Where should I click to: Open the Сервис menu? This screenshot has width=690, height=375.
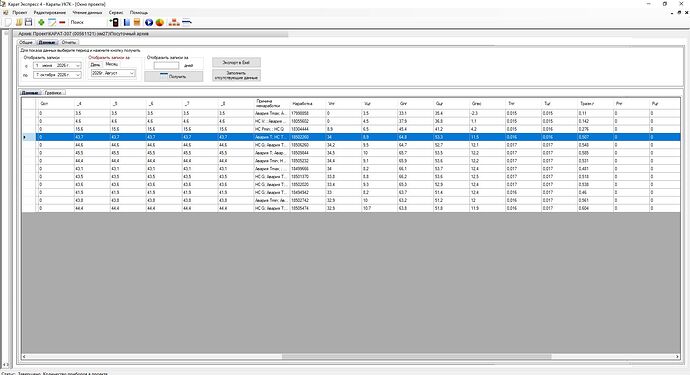tap(116, 13)
